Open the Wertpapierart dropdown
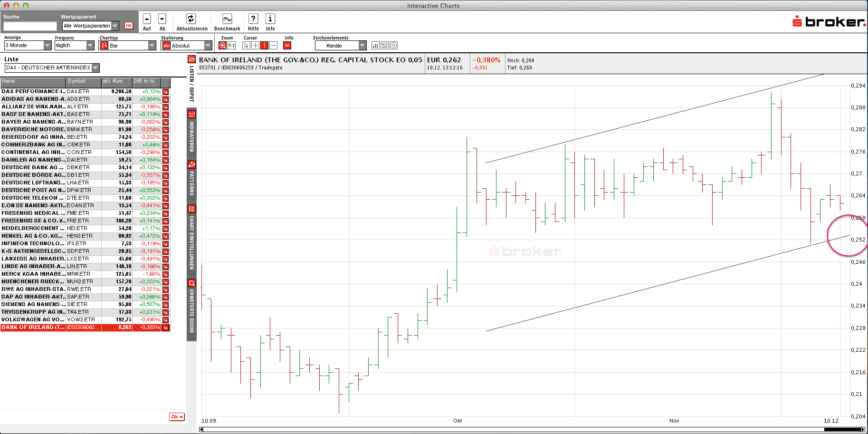 click(x=90, y=26)
